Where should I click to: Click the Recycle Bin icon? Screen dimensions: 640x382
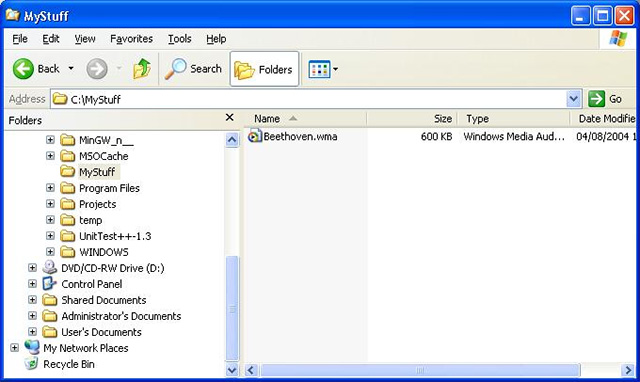click(31, 364)
